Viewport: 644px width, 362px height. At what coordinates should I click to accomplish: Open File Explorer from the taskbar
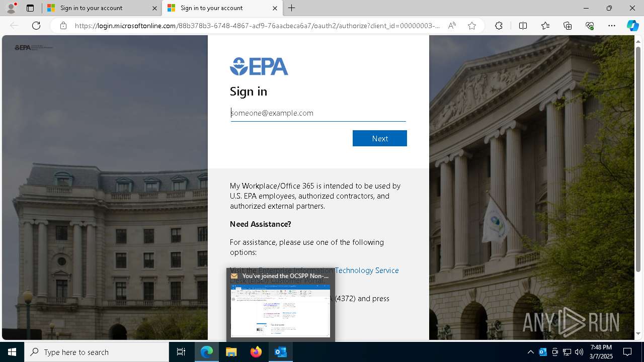click(x=231, y=352)
